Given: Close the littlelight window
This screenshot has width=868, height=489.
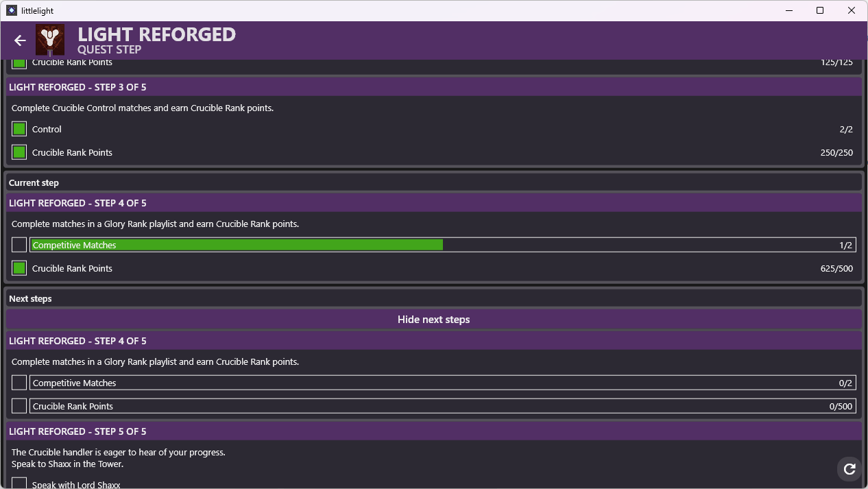Looking at the screenshot, I should (852, 10).
